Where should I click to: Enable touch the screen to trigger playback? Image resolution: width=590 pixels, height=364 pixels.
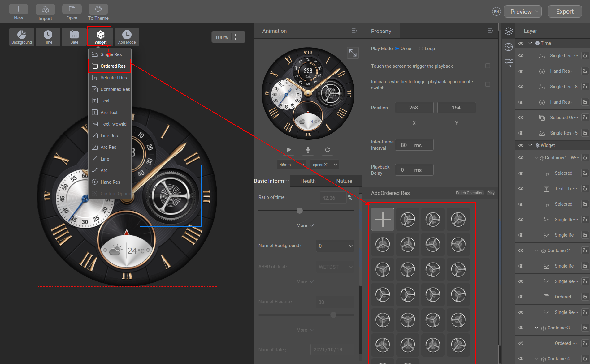point(488,66)
